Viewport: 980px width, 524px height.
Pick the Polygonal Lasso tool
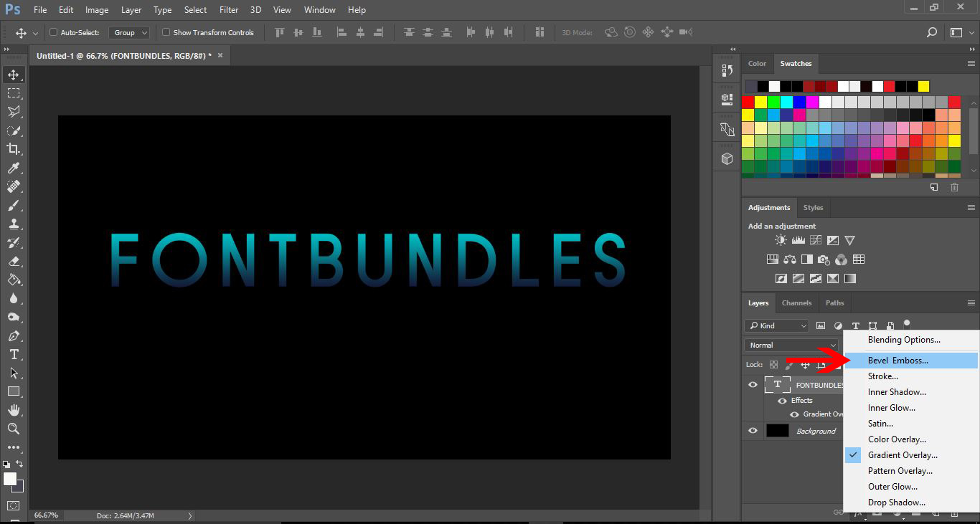(13, 112)
